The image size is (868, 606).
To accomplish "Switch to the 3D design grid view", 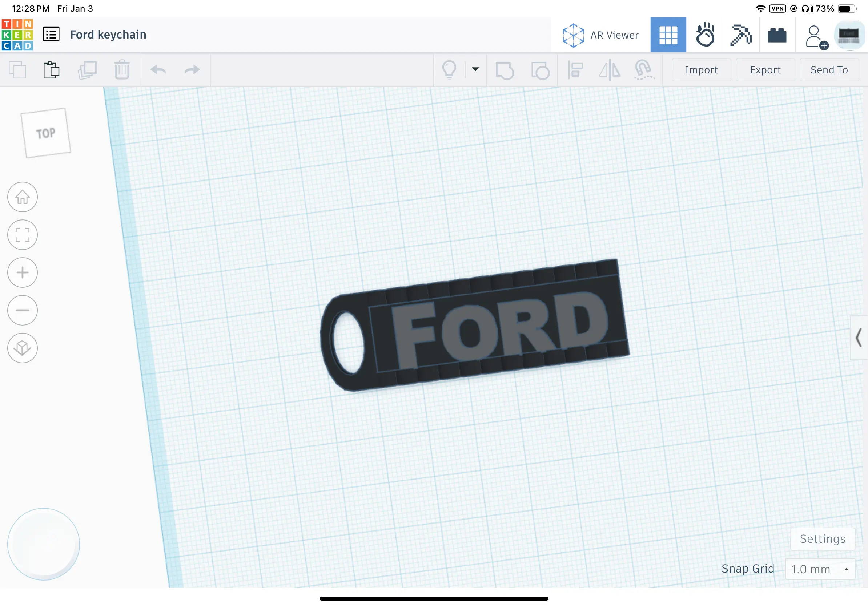I will (668, 35).
